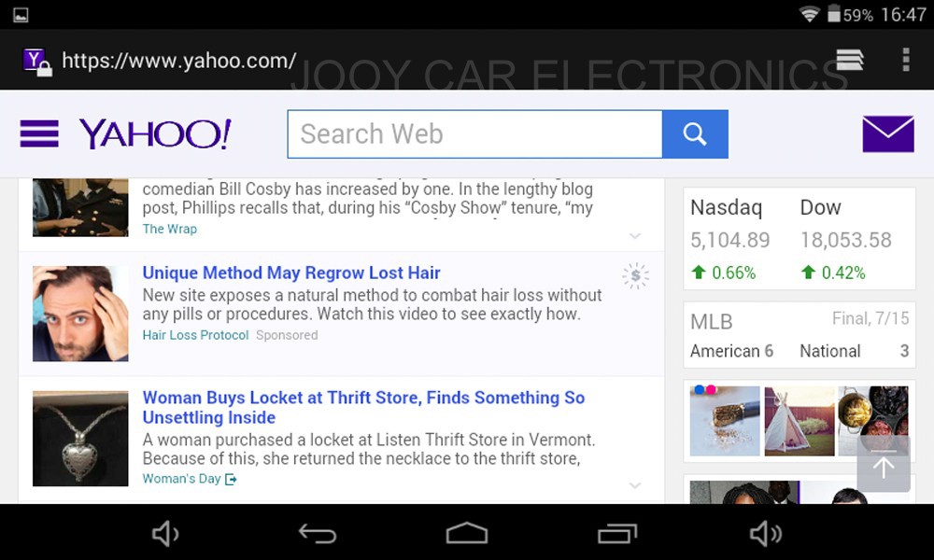
Task: Open the Yahoo hamburger menu
Action: [39, 134]
